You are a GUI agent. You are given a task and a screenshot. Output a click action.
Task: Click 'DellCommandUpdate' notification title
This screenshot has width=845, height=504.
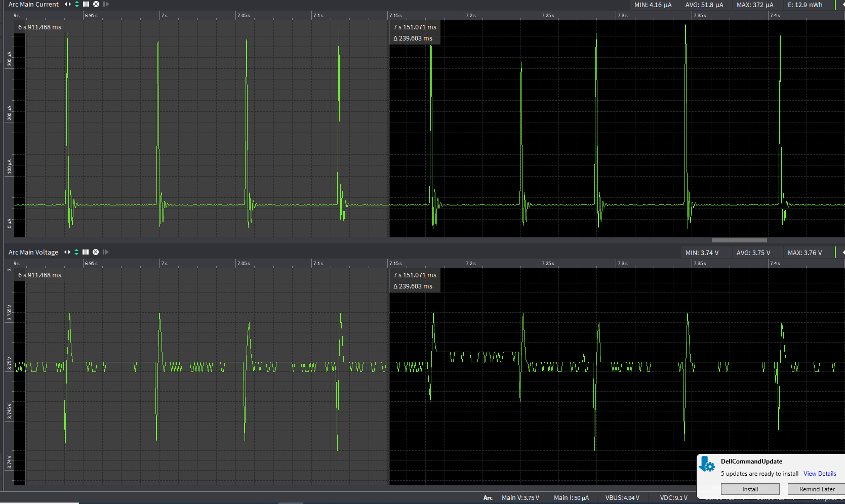751,461
